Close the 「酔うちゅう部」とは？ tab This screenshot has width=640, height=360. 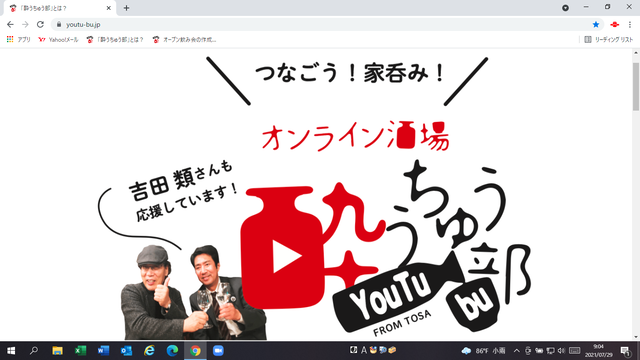point(109,8)
